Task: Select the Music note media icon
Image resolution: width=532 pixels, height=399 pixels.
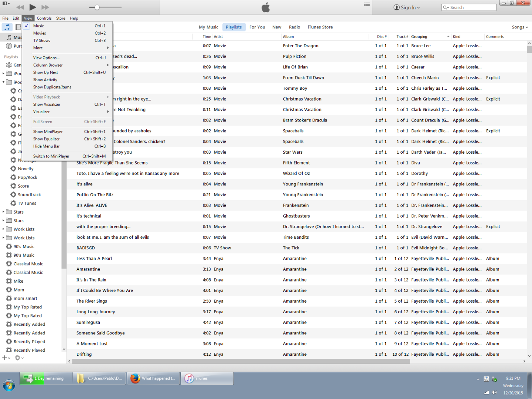Action: (7, 27)
